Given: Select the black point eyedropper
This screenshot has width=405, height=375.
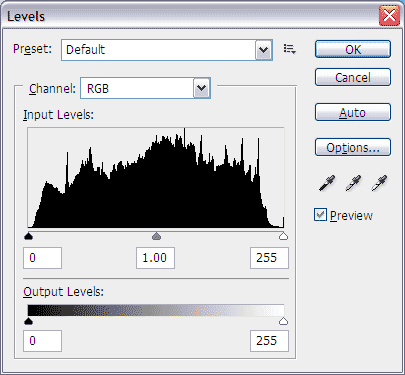Looking at the screenshot, I should pos(327,183).
